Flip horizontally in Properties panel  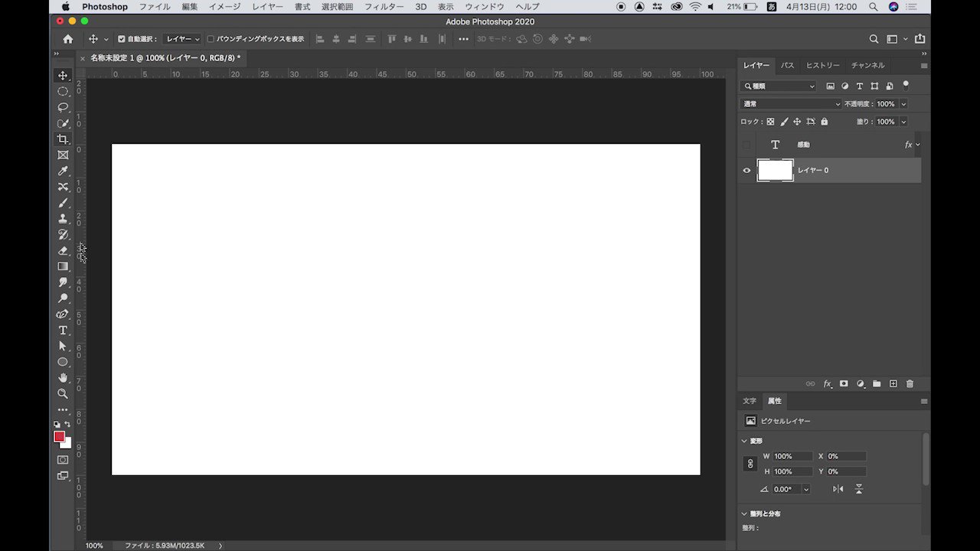[x=838, y=489]
